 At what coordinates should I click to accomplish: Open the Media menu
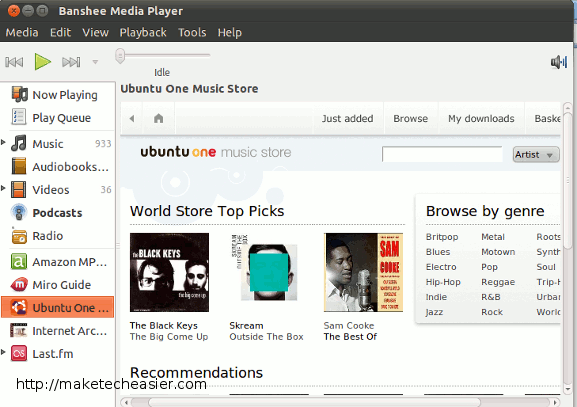click(x=22, y=32)
